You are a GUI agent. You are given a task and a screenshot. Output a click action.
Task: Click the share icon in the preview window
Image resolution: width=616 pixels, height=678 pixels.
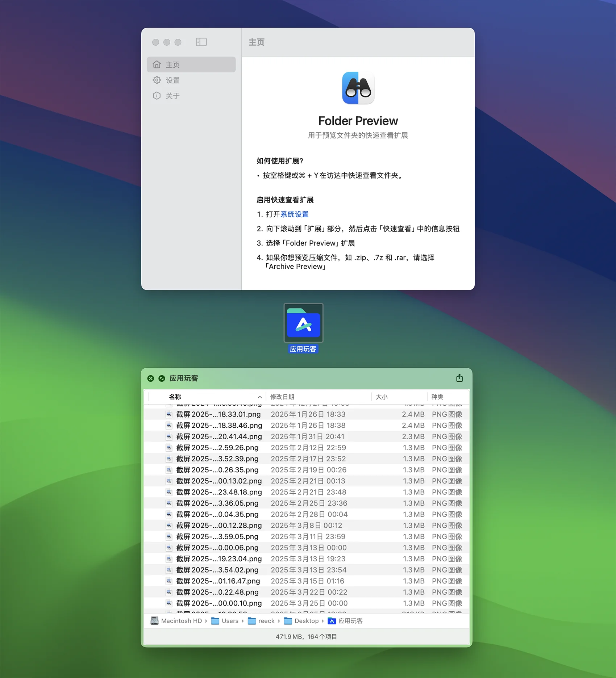tap(459, 378)
